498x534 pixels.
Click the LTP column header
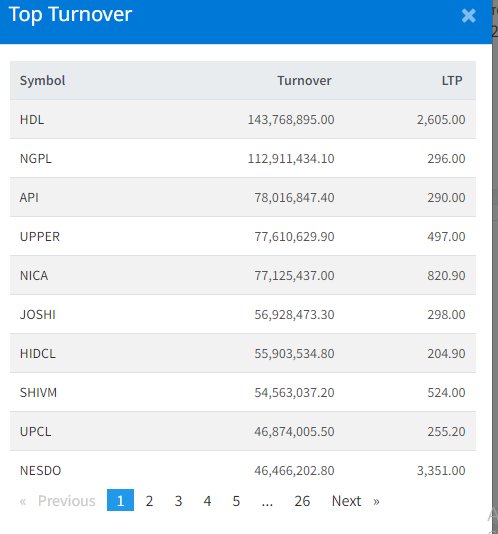452,81
